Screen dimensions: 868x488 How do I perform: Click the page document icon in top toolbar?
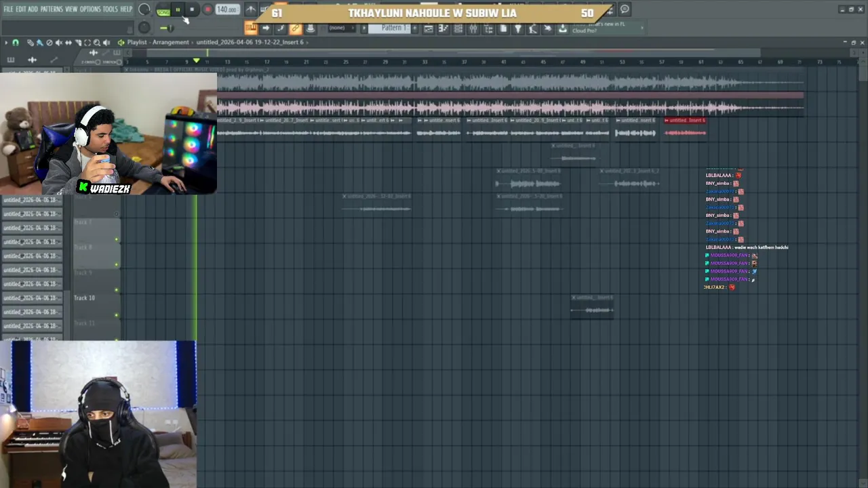(503, 28)
